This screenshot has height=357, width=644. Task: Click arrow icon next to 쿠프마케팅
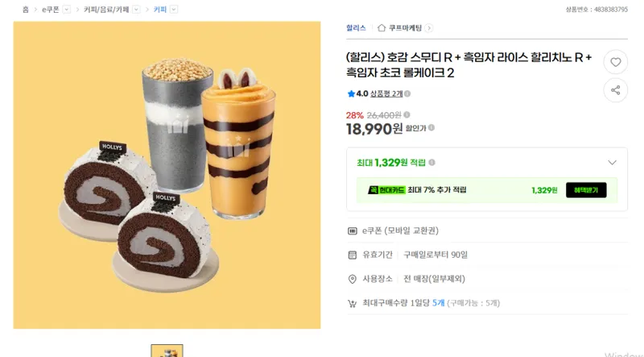point(429,28)
